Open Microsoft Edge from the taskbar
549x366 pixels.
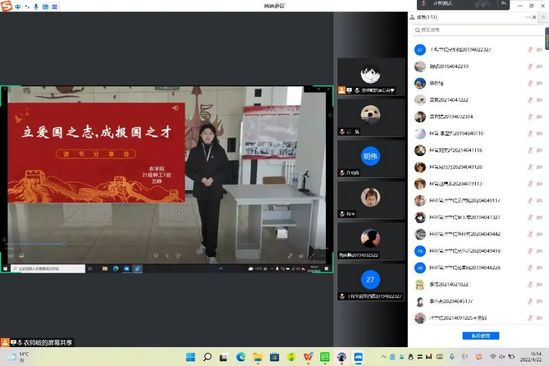tap(241, 357)
